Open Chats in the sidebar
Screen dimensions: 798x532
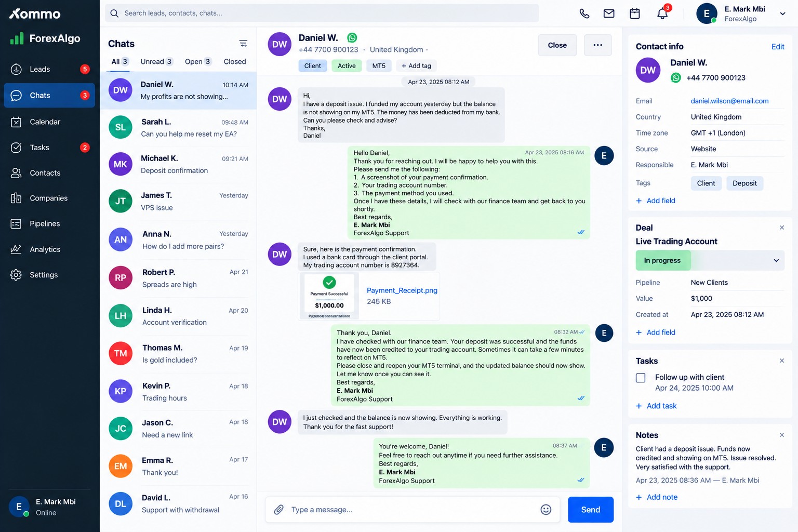(49, 95)
